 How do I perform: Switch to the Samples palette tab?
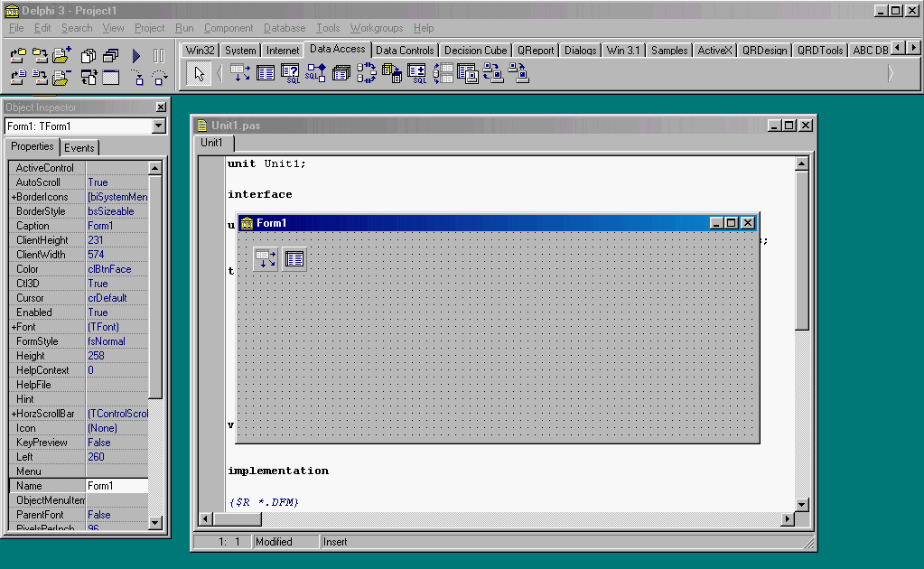669,51
